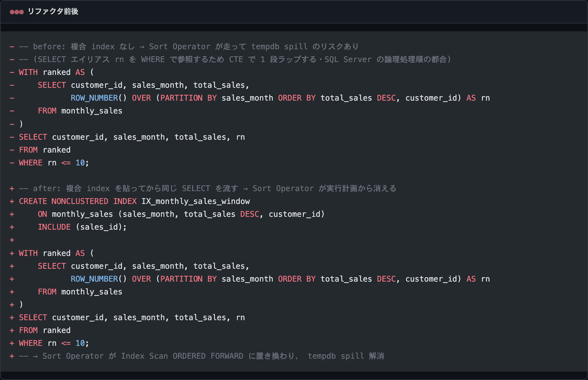Image resolution: width=588 pixels, height=380 pixels.
Task: Click the added FROM ranked line
Action: 40,331
